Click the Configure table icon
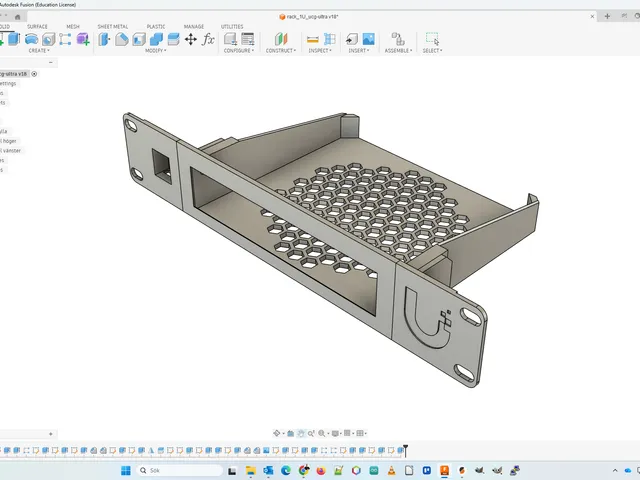Image resolution: width=640 pixels, height=480 pixels. (x=248, y=39)
